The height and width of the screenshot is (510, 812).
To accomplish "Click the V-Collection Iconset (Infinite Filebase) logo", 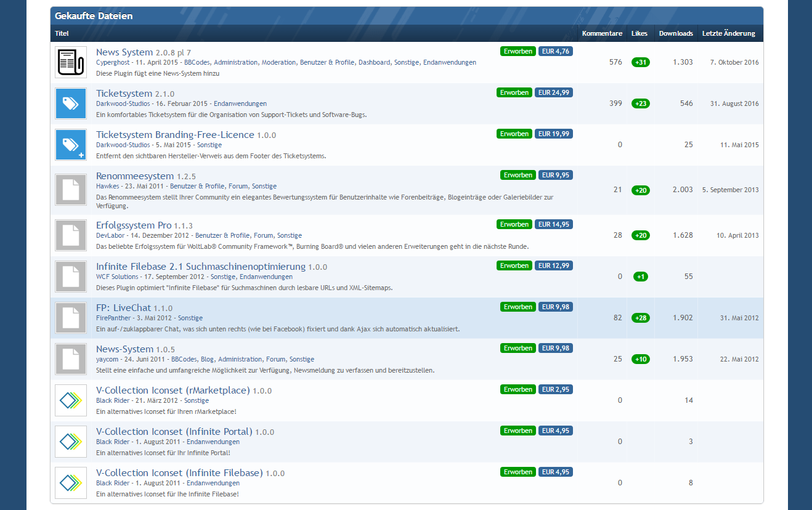I will [x=70, y=483].
